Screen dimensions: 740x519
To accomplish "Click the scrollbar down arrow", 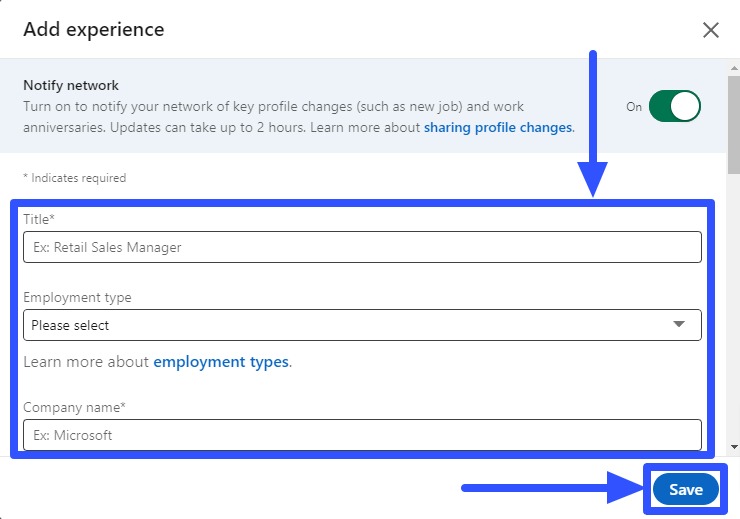I will tap(735, 447).
